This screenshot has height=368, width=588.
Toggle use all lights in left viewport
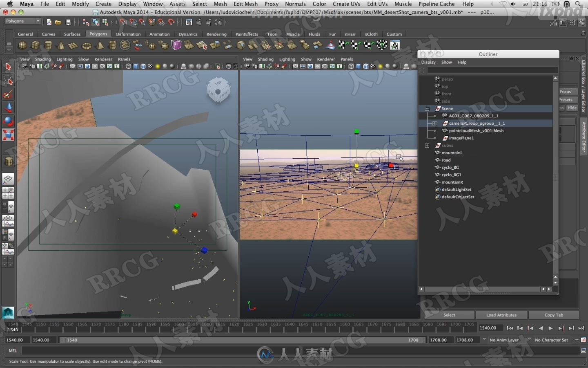tap(158, 66)
